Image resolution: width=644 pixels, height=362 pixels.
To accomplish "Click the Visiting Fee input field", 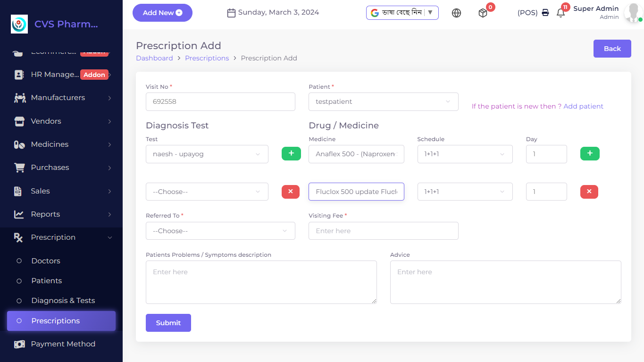I will (x=383, y=231).
